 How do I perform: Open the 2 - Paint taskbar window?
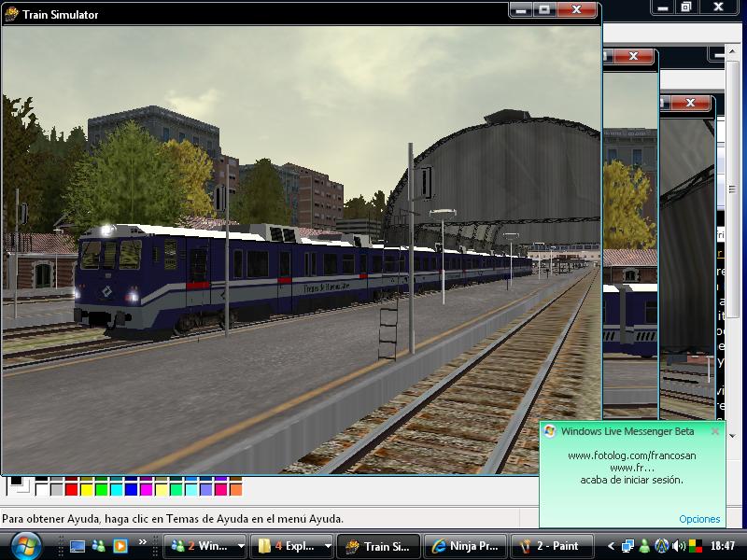click(550, 546)
